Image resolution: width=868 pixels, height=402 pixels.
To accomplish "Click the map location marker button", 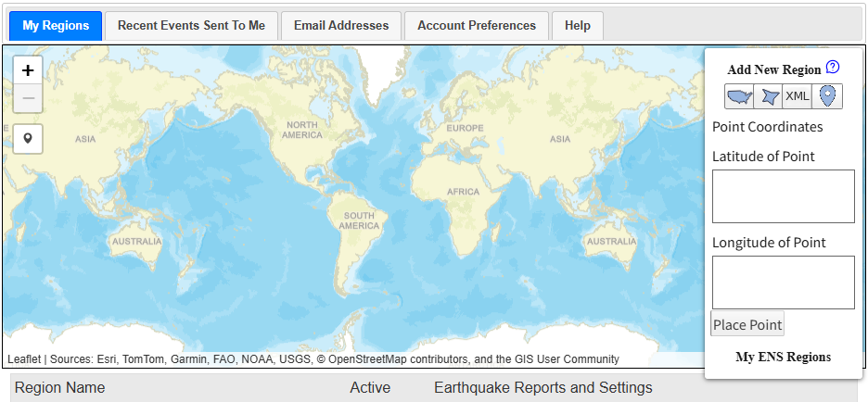I will pyautogui.click(x=28, y=139).
